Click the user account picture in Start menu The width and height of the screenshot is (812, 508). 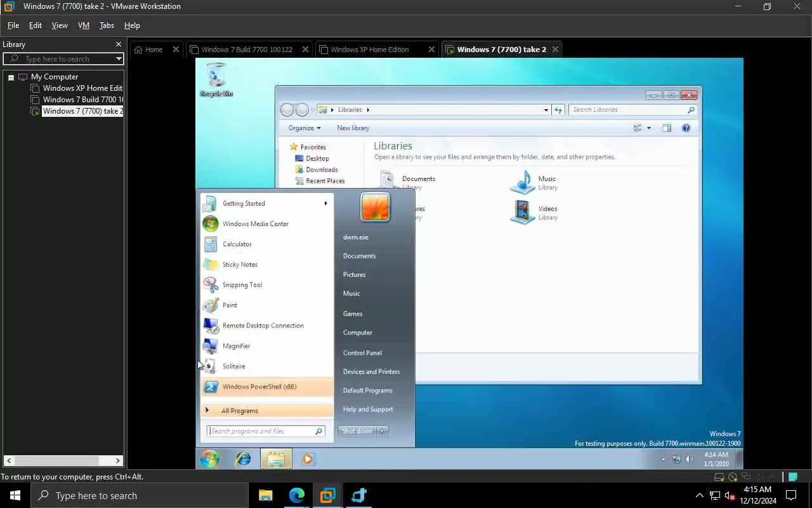pos(375,207)
